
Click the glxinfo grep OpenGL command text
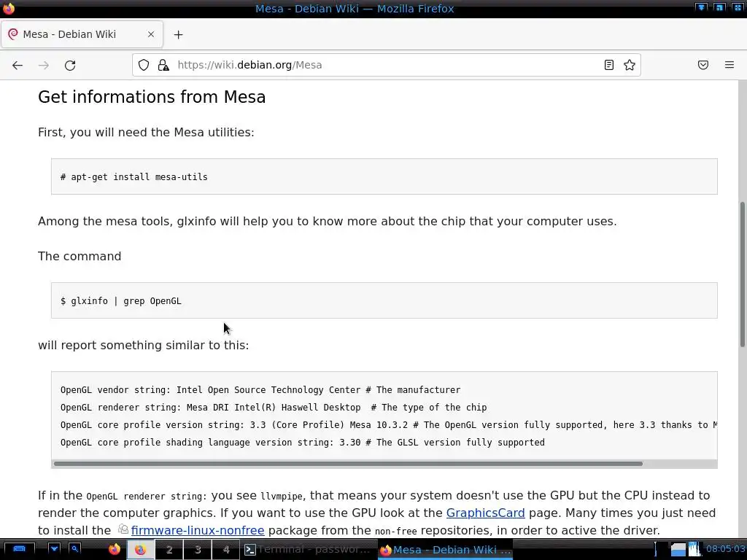click(x=121, y=301)
